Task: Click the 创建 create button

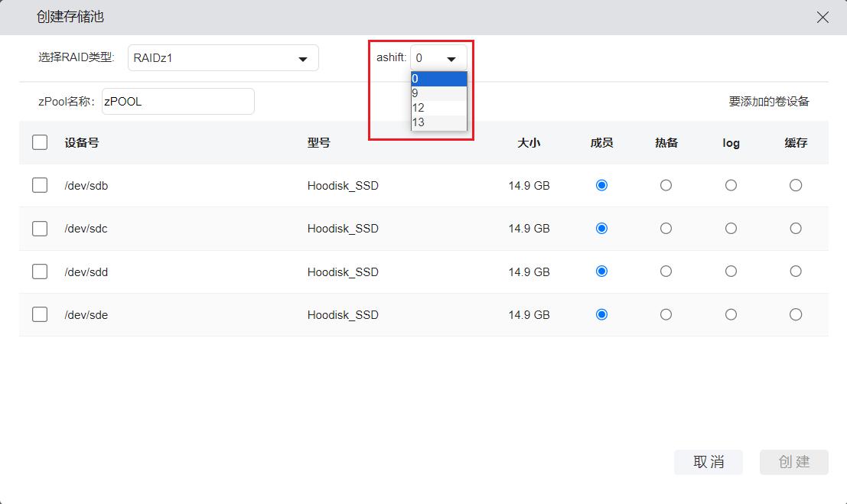Action: point(793,462)
